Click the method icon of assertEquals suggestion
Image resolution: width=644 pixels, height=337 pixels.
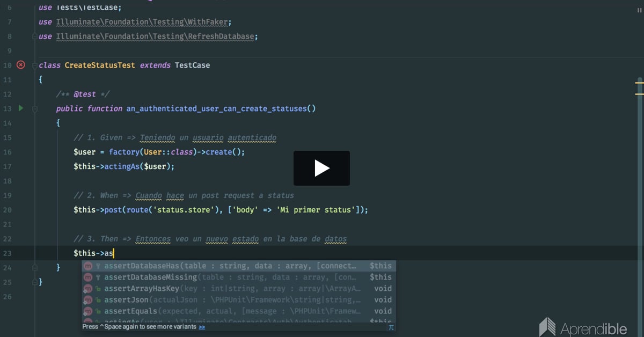[89, 311]
